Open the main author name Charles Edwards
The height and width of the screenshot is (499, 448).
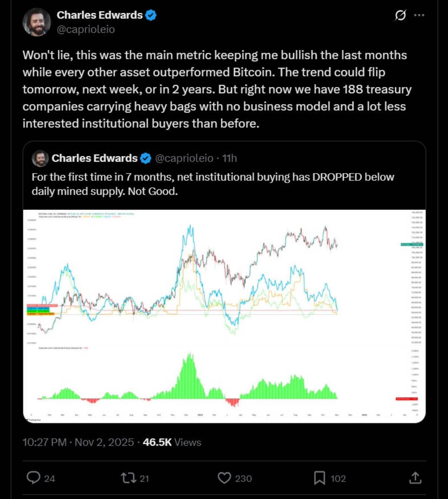coord(100,15)
